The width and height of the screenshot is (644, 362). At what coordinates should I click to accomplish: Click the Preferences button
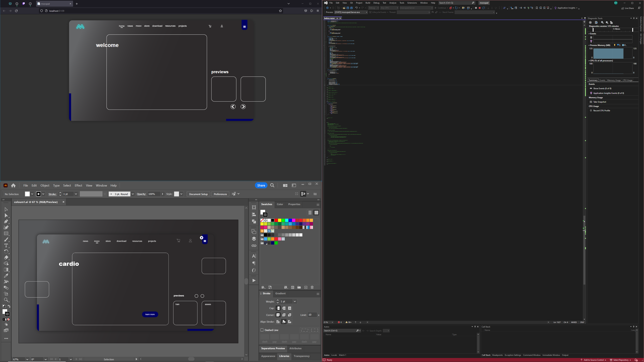pyautogui.click(x=220, y=194)
